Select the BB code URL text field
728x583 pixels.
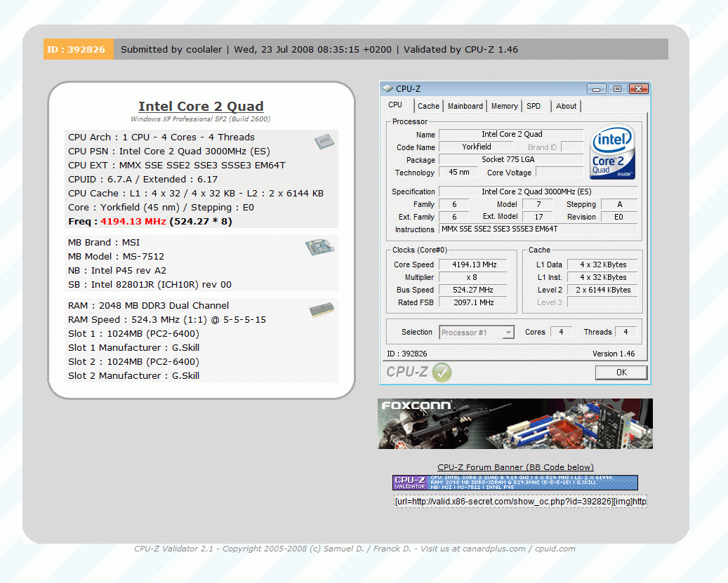520,502
